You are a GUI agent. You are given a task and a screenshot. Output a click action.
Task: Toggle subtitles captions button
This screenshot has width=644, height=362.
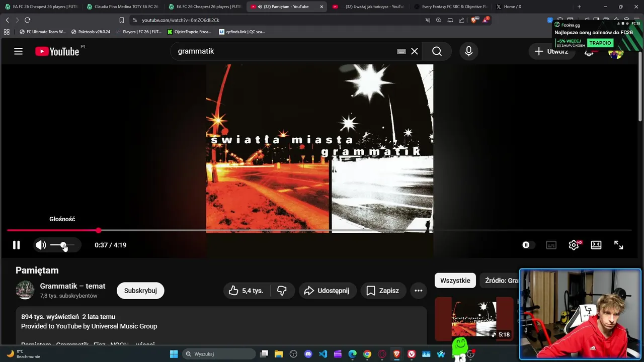coord(551,245)
